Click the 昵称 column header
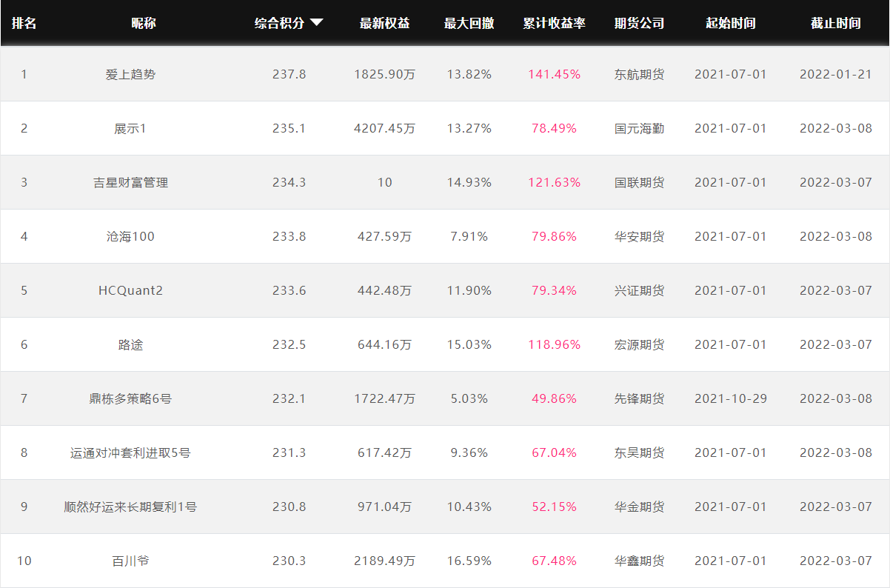 [144, 23]
